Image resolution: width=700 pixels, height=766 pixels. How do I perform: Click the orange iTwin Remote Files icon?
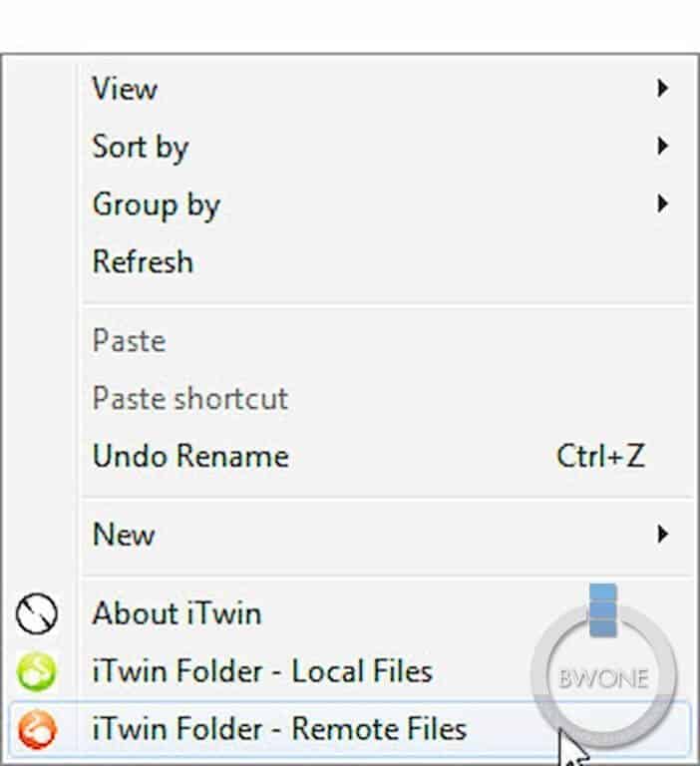pyautogui.click(x=37, y=730)
